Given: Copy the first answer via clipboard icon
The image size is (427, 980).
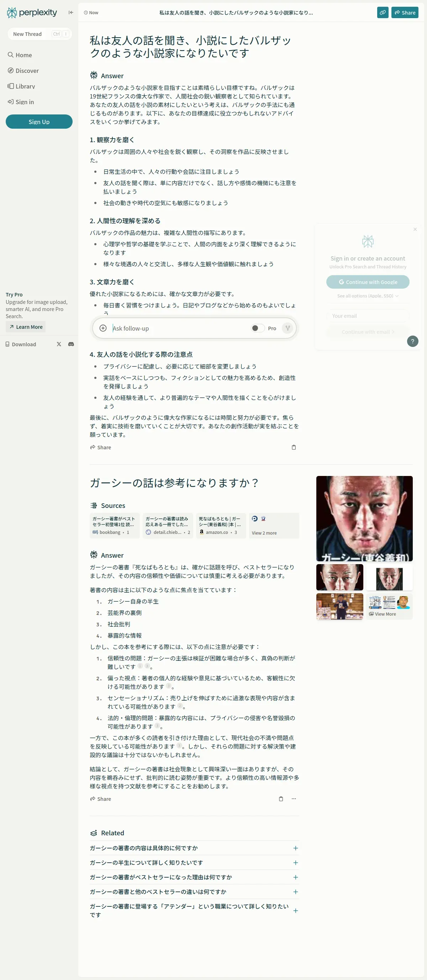Looking at the screenshot, I should (x=294, y=448).
